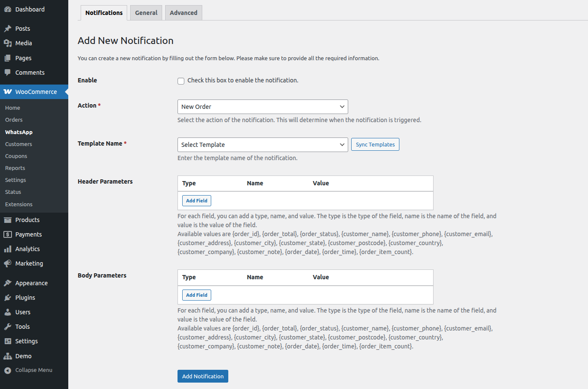Click the Appearance paintbrush icon
Screen dimensions: 588x389
tap(8, 283)
